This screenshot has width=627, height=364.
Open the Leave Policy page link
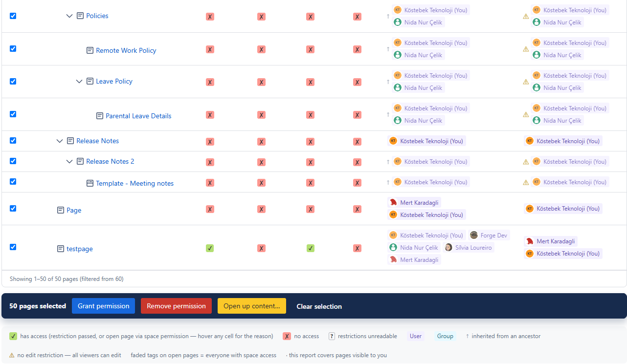(114, 81)
